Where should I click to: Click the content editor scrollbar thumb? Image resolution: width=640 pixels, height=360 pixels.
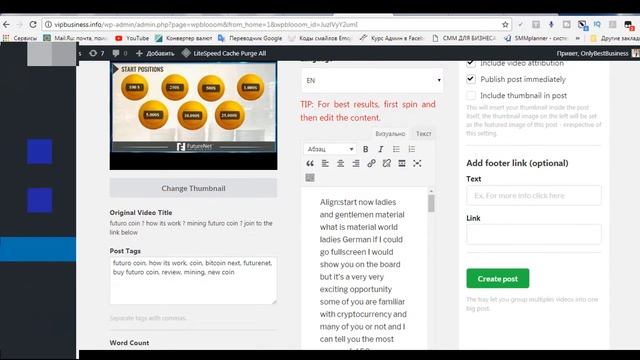431,203
